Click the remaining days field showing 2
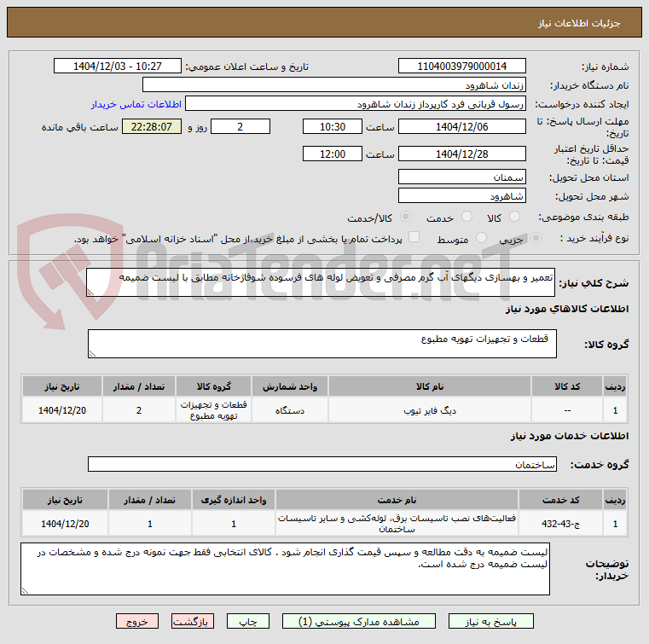This screenshot has width=649, height=644. 240,126
